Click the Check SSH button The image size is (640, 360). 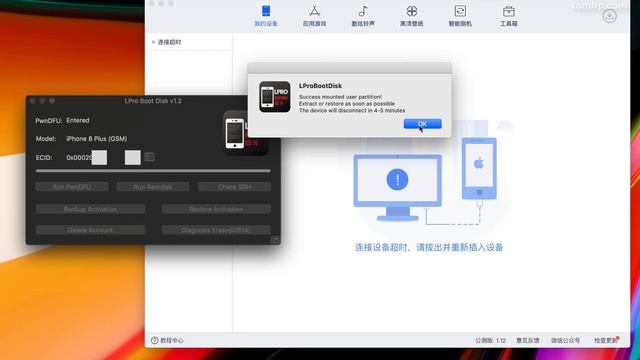(234, 187)
